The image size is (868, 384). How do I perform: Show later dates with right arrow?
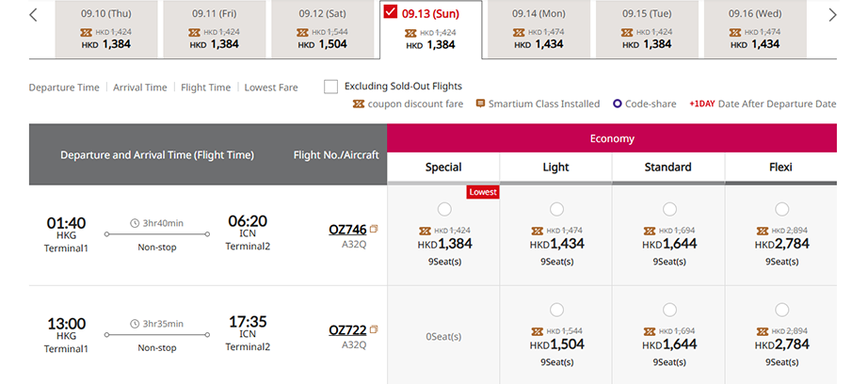pyautogui.click(x=832, y=15)
